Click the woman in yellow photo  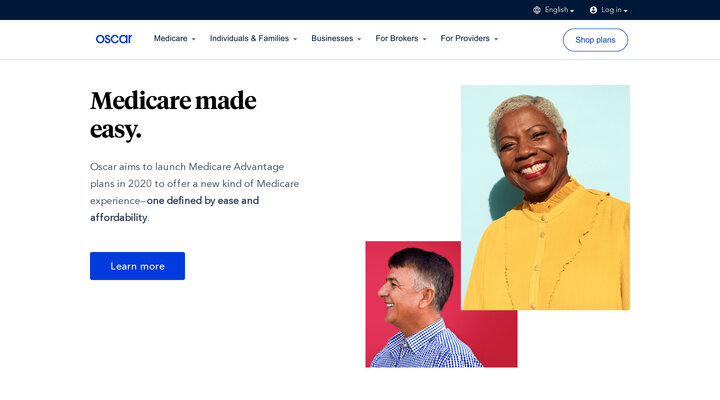pos(546,197)
